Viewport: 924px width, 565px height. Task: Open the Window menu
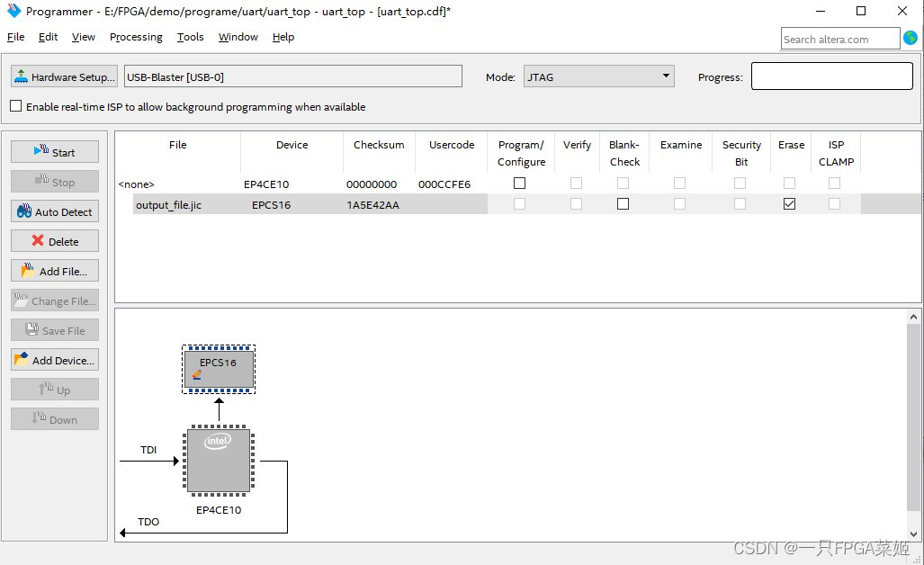tap(238, 37)
